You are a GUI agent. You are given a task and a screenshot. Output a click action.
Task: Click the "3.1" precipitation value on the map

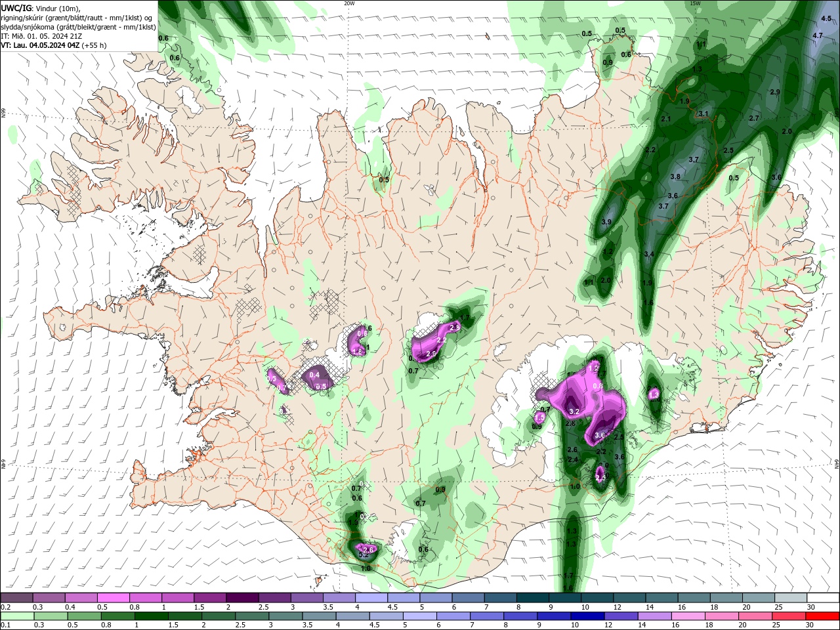[x=703, y=114]
